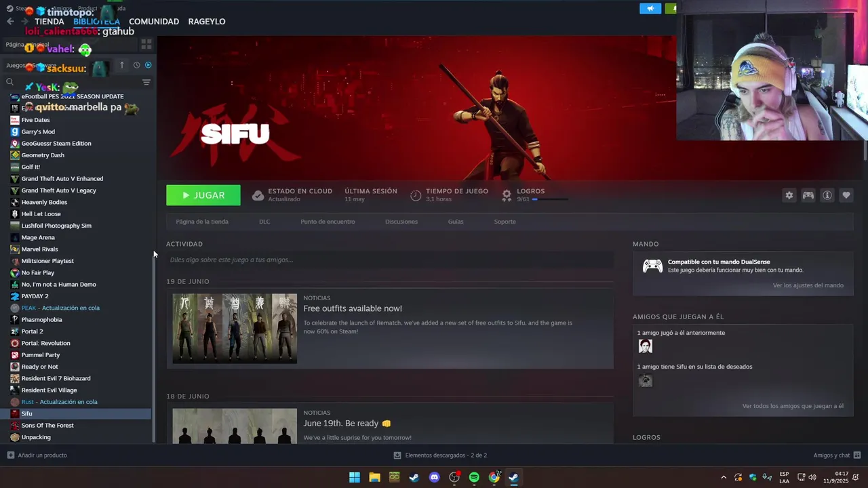
Task: Toggle Sifu favorite heart icon
Action: coord(846,195)
